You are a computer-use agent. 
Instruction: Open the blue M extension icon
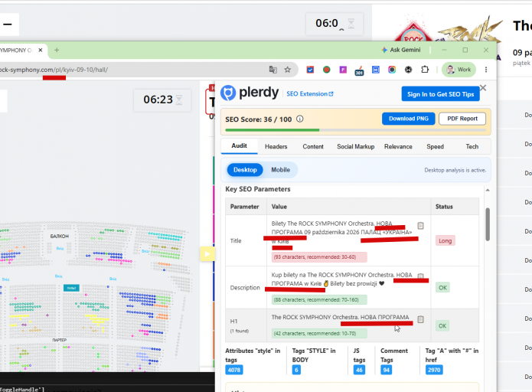(376, 70)
